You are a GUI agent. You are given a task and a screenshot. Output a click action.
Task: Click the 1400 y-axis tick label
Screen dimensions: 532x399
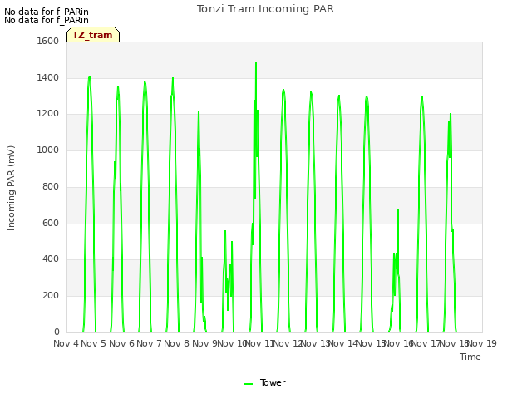[x=48, y=77]
